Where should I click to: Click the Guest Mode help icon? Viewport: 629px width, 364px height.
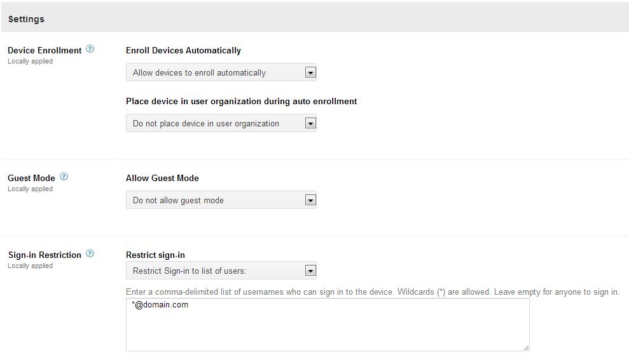[x=64, y=177]
